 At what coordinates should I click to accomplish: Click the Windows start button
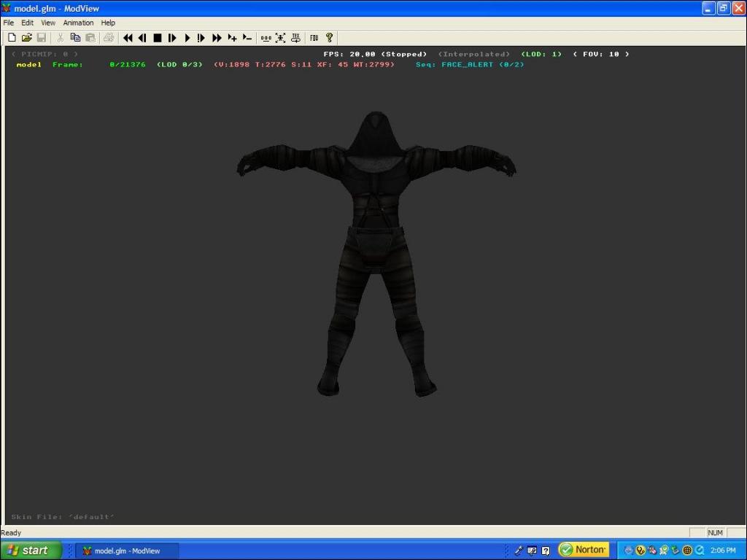[x=29, y=551]
